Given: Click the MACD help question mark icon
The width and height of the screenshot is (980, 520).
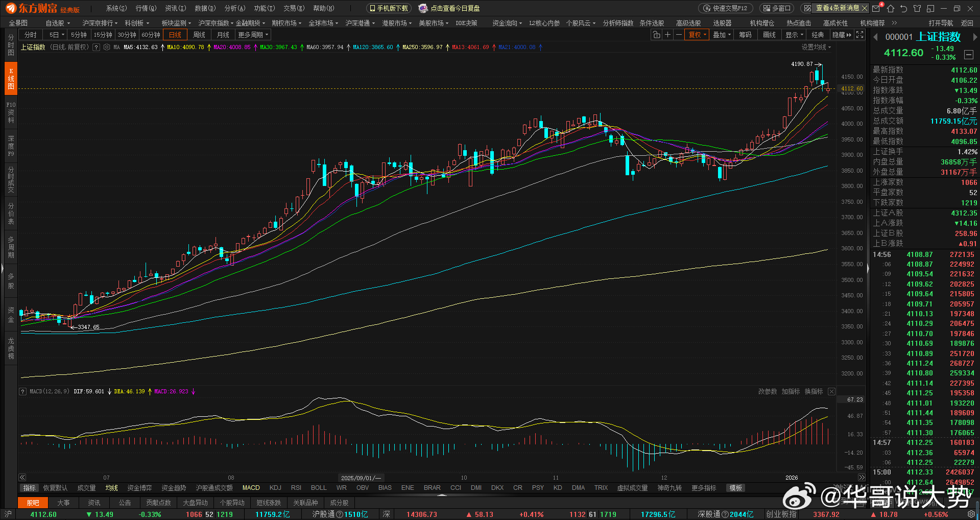Looking at the screenshot, I should point(23,391).
